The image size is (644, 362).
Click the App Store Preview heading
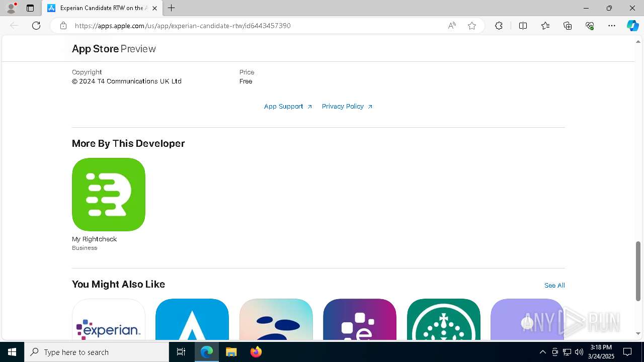pos(114,49)
